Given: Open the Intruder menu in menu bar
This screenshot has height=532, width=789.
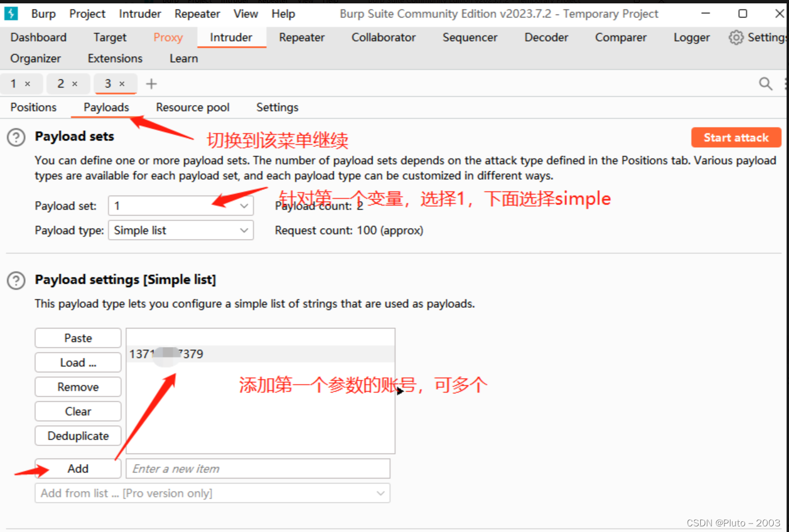Looking at the screenshot, I should pos(140,13).
